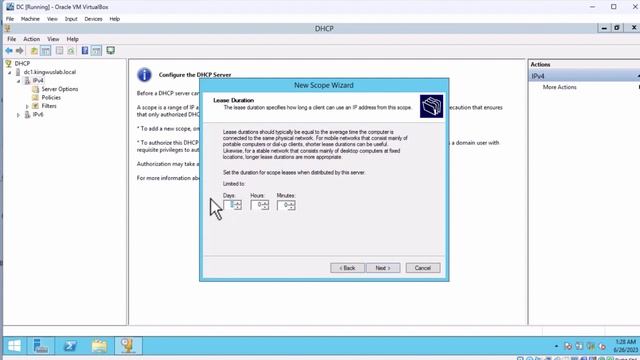
Task: Select the DHCP root node icon
Action: 9,64
